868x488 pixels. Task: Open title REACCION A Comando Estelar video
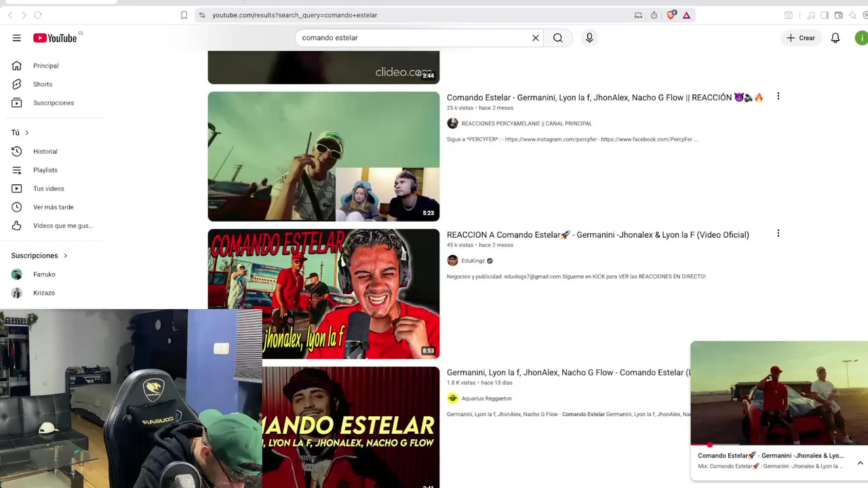(x=597, y=235)
